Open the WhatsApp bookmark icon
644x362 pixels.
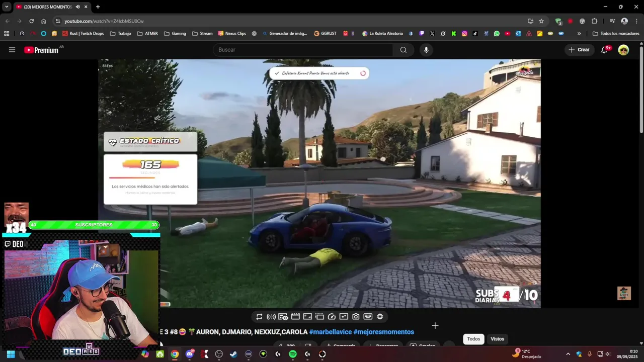(x=497, y=34)
